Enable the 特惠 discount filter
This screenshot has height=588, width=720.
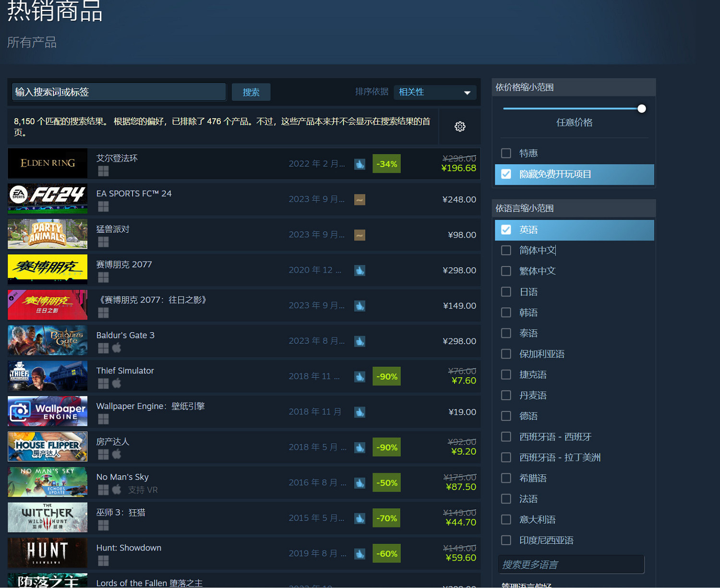[505, 153]
